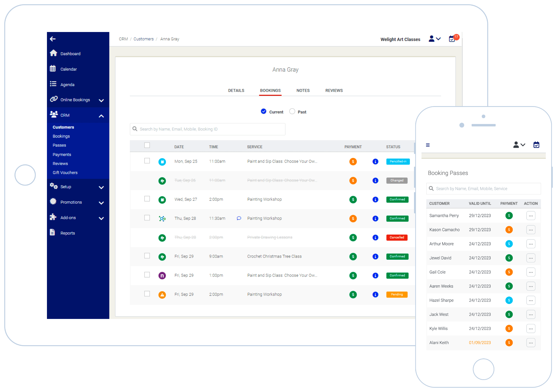Tick checkbox for Wed, Sep 27 booking
The image size is (557, 392).
tap(147, 199)
